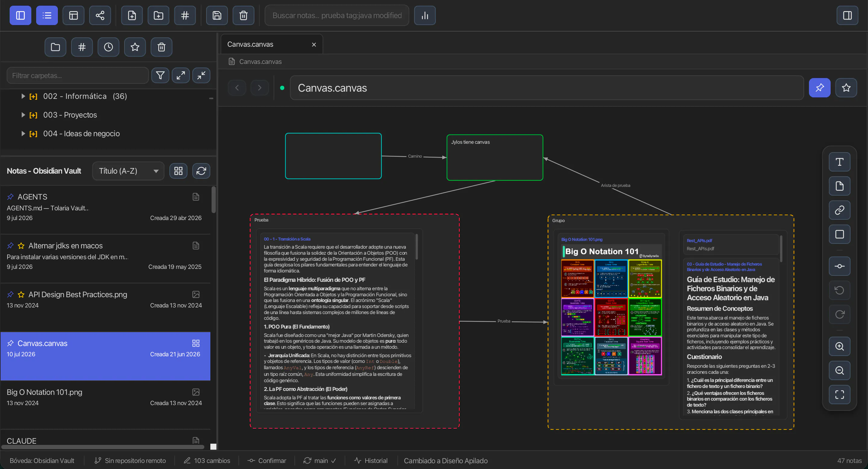The width and height of the screenshot is (868, 469).
Task: Toggle pin on AGENTS note
Action: [x=11, y=197]
